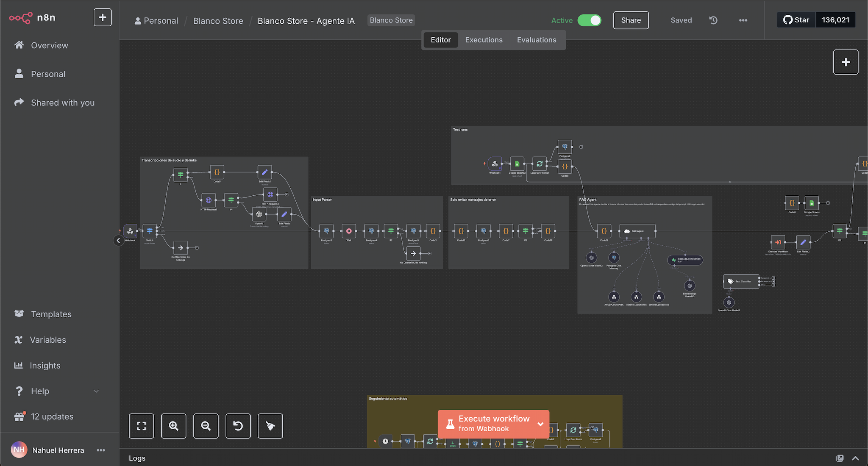The image size is (868, 466).
Task: Click the Logs panel header
Action: coord(493,458)
